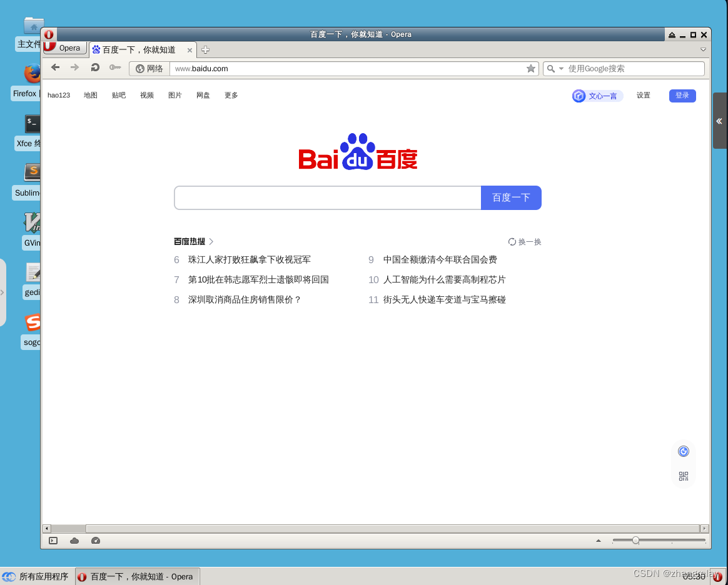Click the Baidu logo
The width and height of the screenshot is (728, 585).
358,152
